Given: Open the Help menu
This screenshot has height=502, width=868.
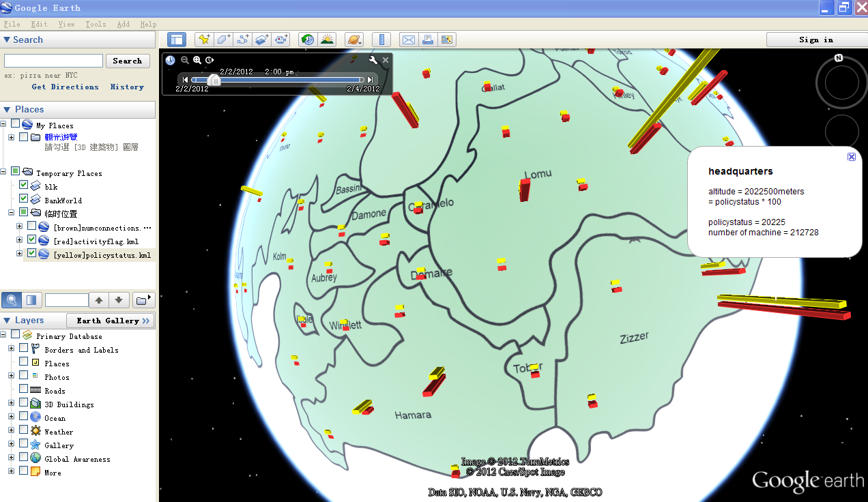Looking at the screenshot, I should [148, 24].
